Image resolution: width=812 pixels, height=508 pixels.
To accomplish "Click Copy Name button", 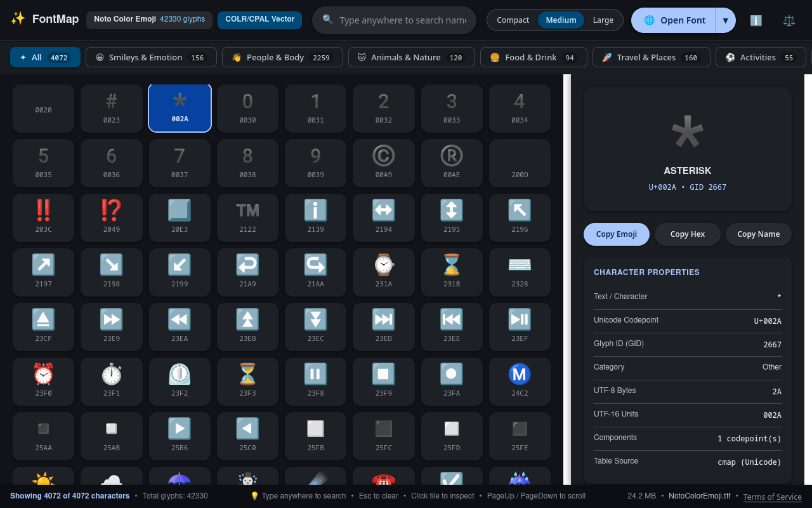I will pyautogui.click(x=759, y=234).
